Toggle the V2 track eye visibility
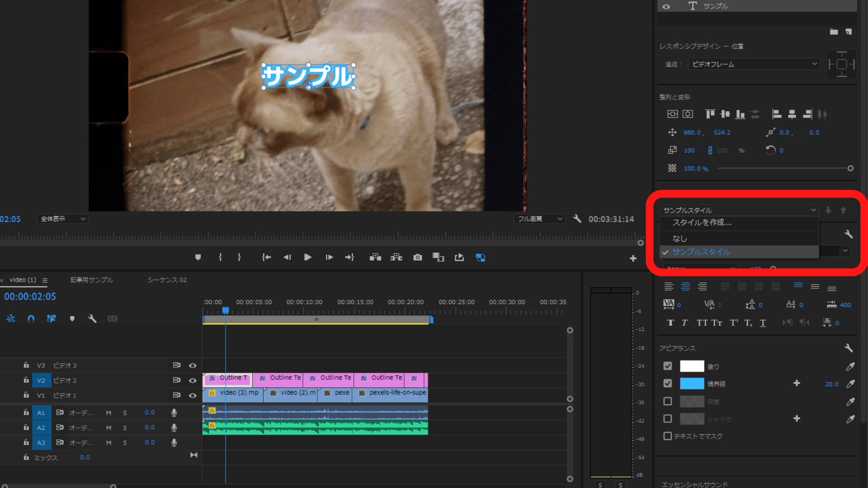868x488 pixels. pos(193,380)
